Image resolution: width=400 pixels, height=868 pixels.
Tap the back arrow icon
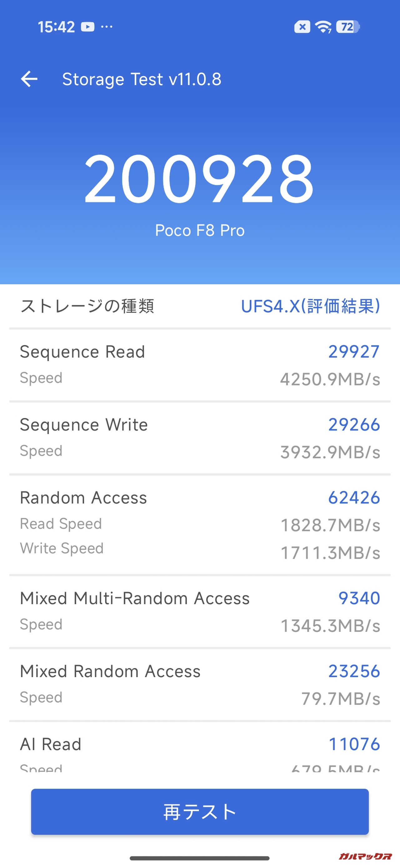tap(29, 79)
